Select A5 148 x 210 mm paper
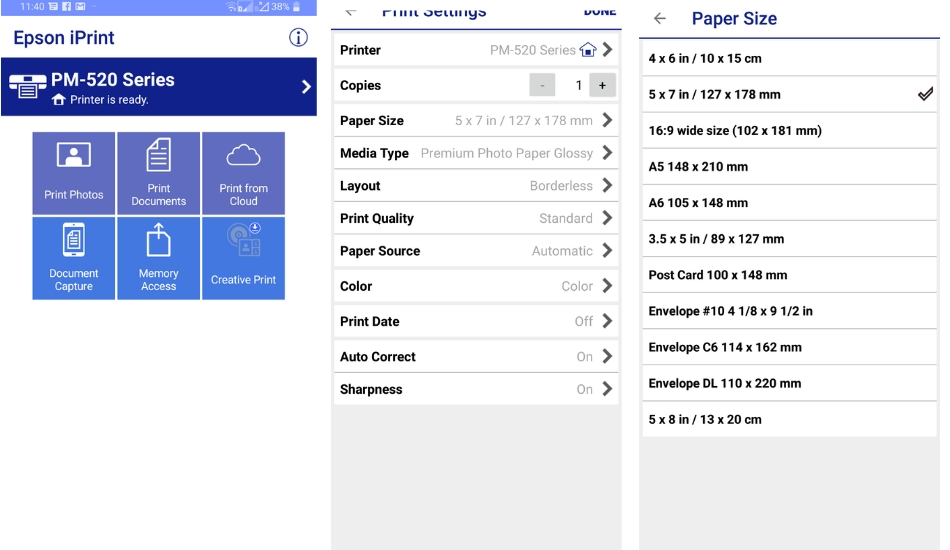Image resolution: width=950 pixels, height=550 pixels. [x=789, y=167]
